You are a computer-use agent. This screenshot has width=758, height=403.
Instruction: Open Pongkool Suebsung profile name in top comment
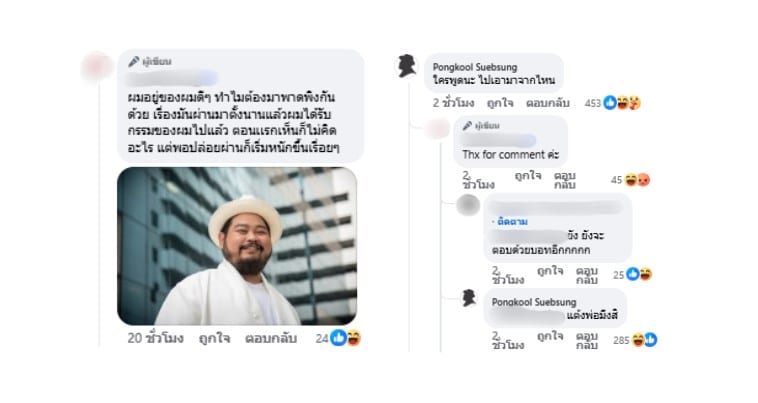[475, 67]
